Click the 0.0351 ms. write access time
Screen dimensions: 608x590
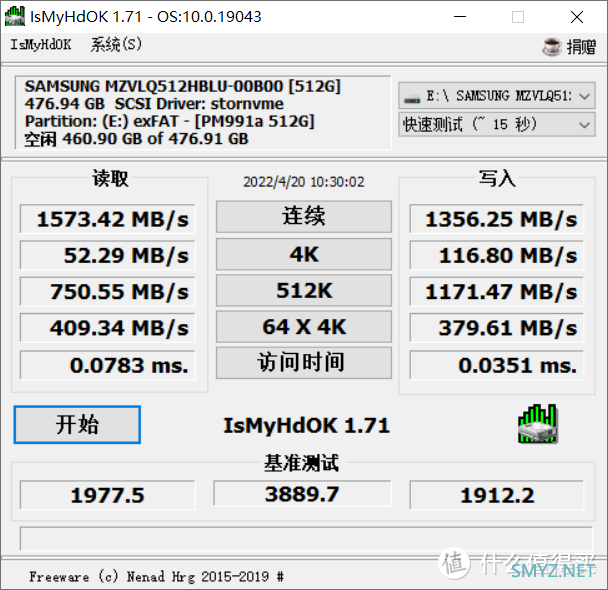click(496, 365)
